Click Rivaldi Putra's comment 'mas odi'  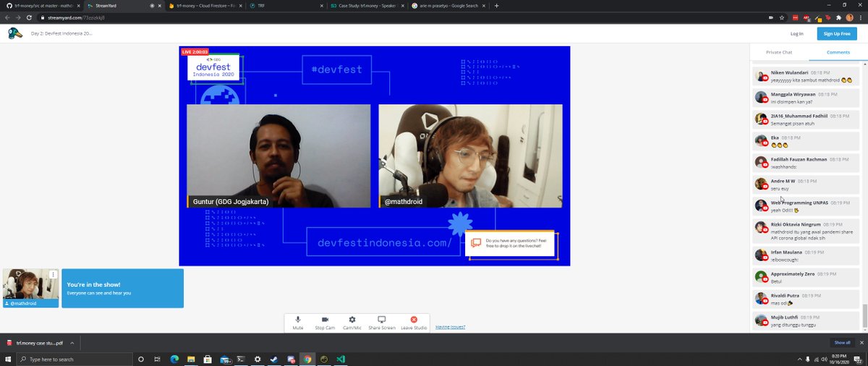pos(806,299)
